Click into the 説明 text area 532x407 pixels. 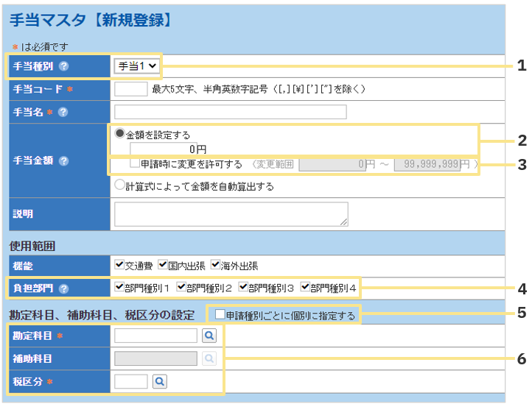[x=230, y=214]
